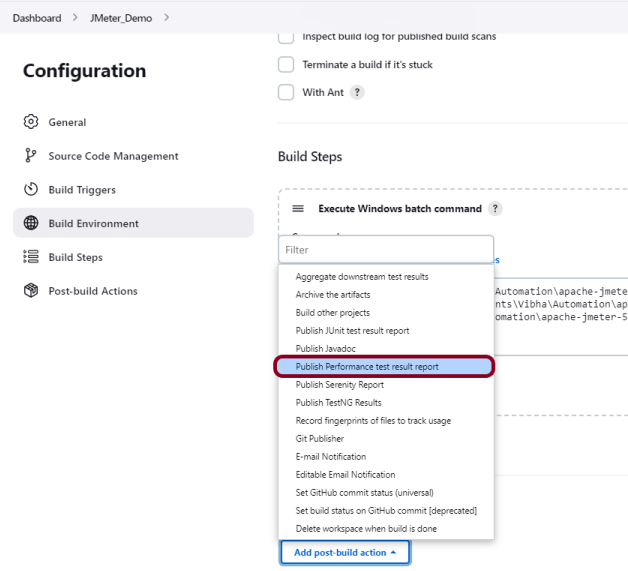The image size is (628, 571).
Task: Open the Add post-build action dropdown
Action: click(345, 552)
